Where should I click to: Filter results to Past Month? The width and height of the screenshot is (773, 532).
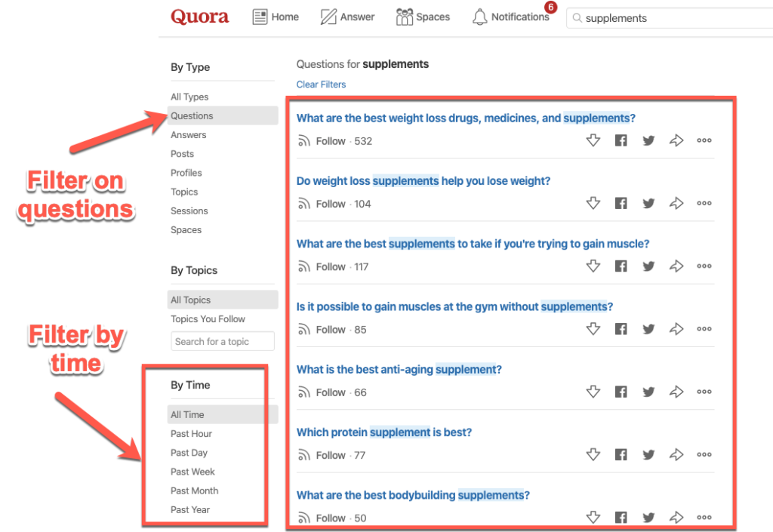pyautogui.click(x=194, y=490)
